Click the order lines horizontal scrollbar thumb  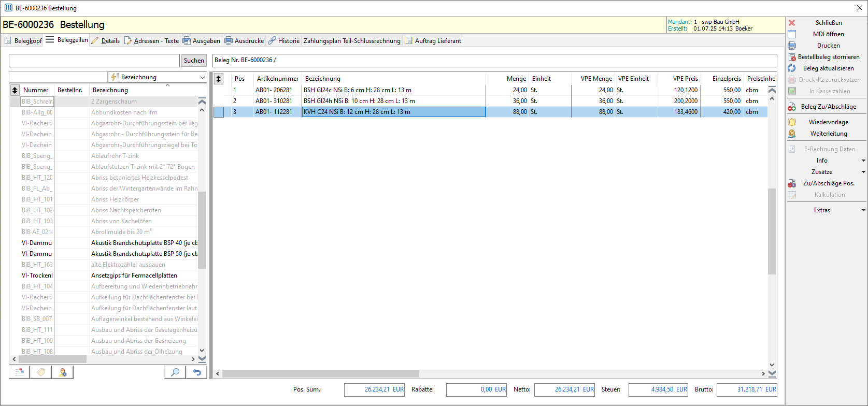coord(320,373)
